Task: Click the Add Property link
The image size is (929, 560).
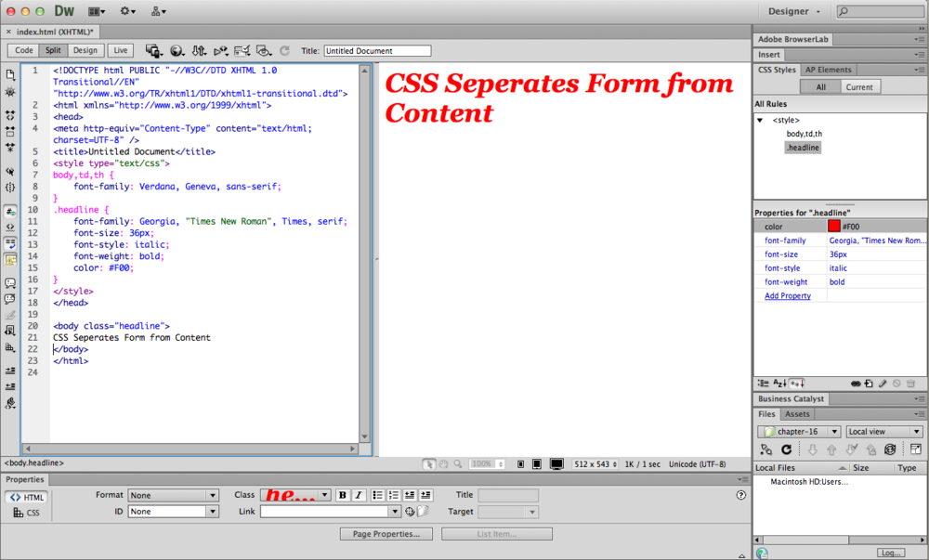Action: (789, 295)
